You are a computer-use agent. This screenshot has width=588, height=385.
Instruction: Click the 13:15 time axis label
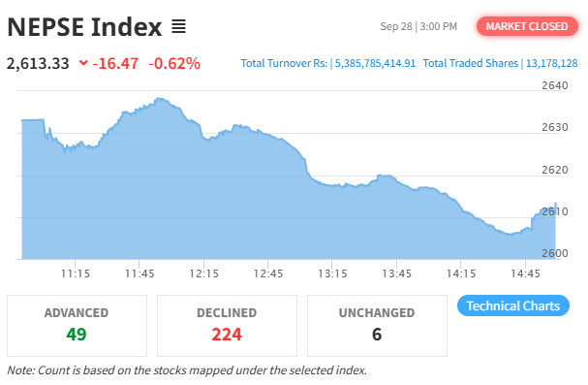[x=332, y=273]
